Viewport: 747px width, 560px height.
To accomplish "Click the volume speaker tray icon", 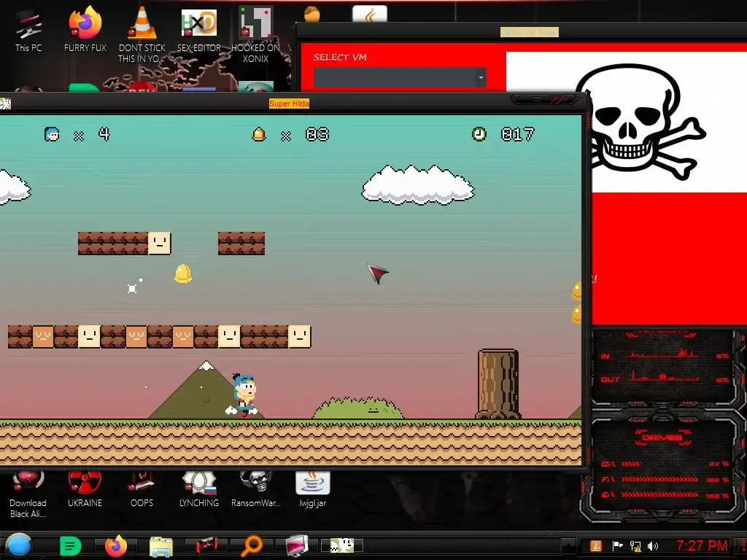I will tap(653, 546).
